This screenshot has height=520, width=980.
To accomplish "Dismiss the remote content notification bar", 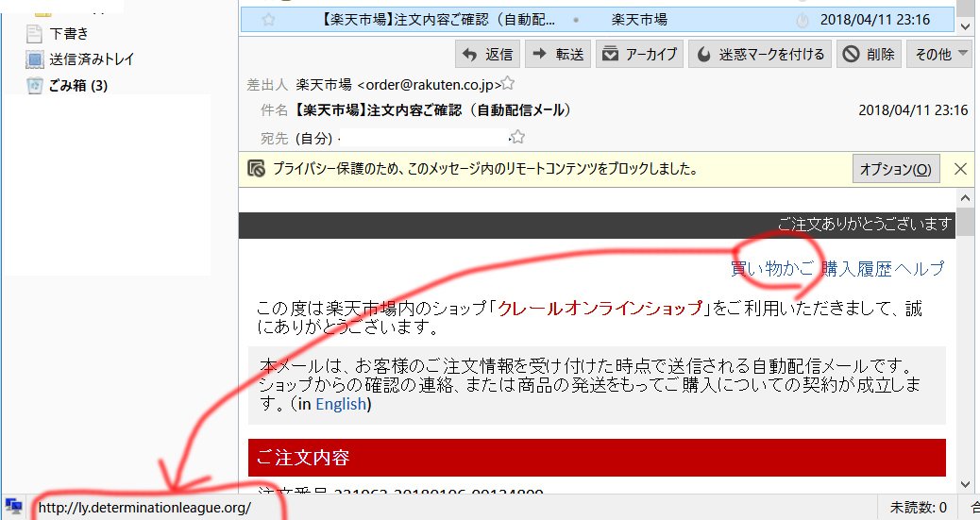I will click(960, 169).
